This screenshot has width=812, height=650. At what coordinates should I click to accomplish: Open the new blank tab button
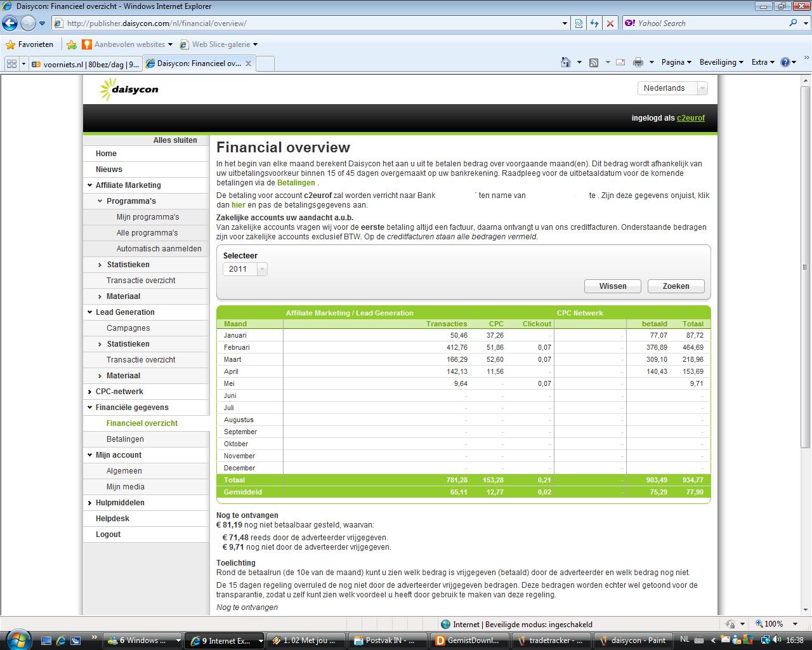pos(265,63)
